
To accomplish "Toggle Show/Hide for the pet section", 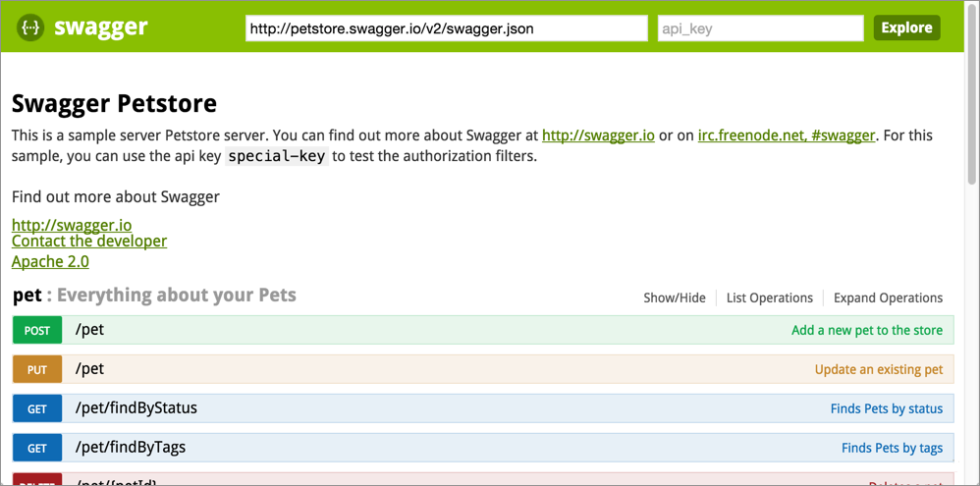I will pos(674,297).
